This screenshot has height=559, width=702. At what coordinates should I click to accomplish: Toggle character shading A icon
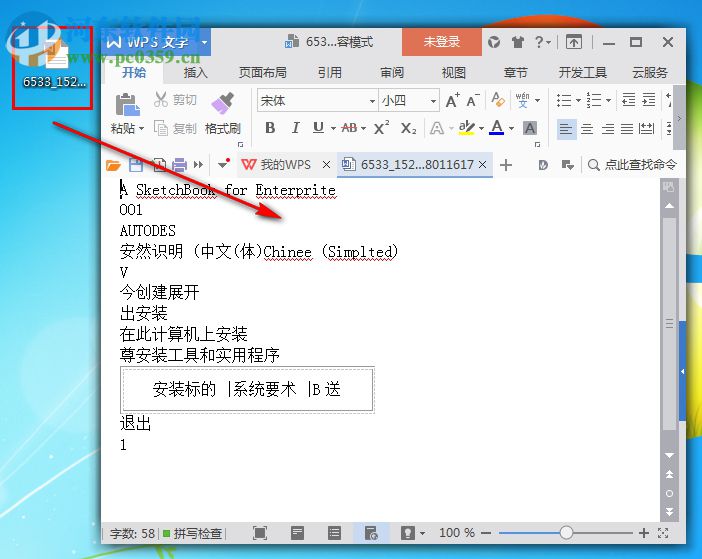[x=530, y=128]
